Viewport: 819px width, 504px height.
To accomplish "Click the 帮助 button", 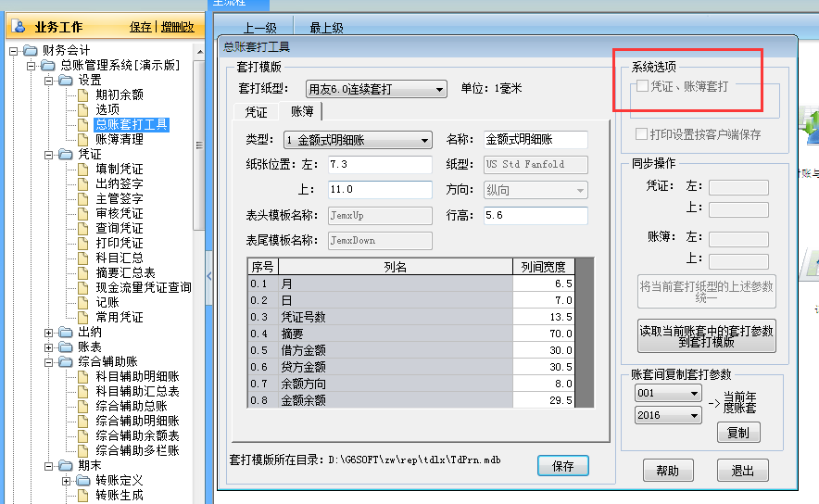I will pos(668,471).
